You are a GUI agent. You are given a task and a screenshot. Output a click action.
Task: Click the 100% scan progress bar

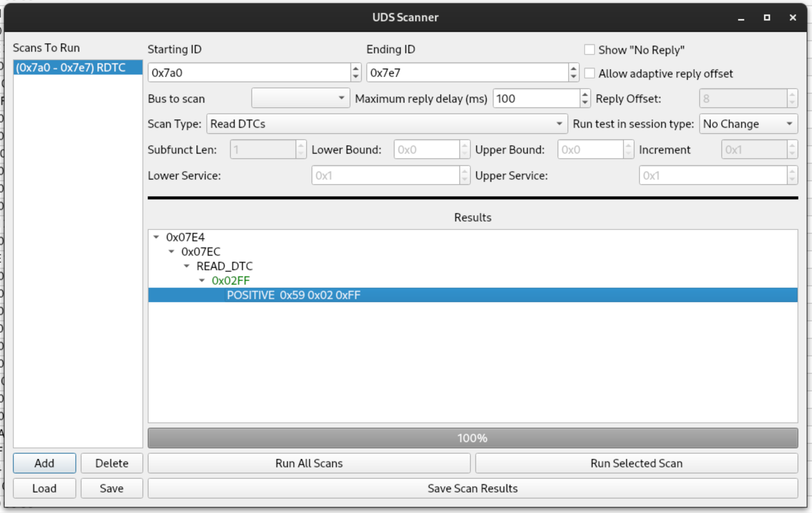point(472,438)
